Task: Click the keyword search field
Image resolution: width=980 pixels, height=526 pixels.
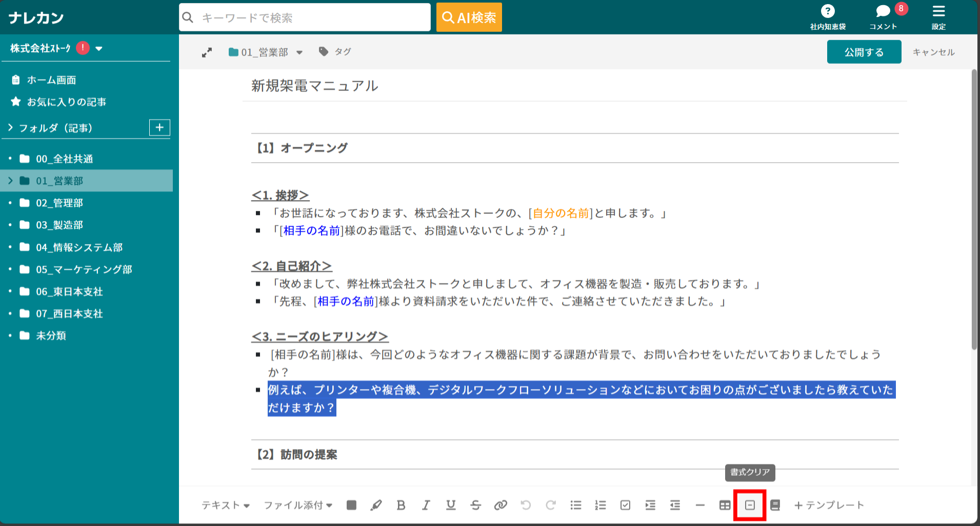Action: pos(305,17)
